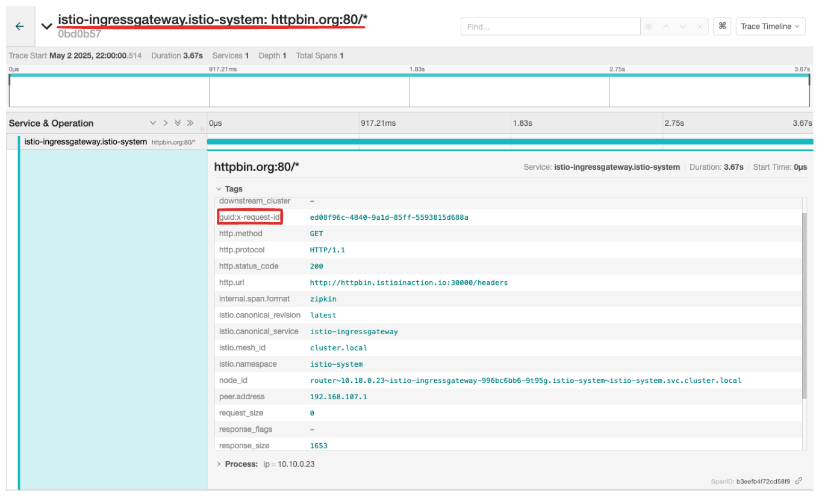Image resolution: width=819 pixels, height=504 pixels.
Task: Click the downstream_cluster tag key
Action: (255, 201)
